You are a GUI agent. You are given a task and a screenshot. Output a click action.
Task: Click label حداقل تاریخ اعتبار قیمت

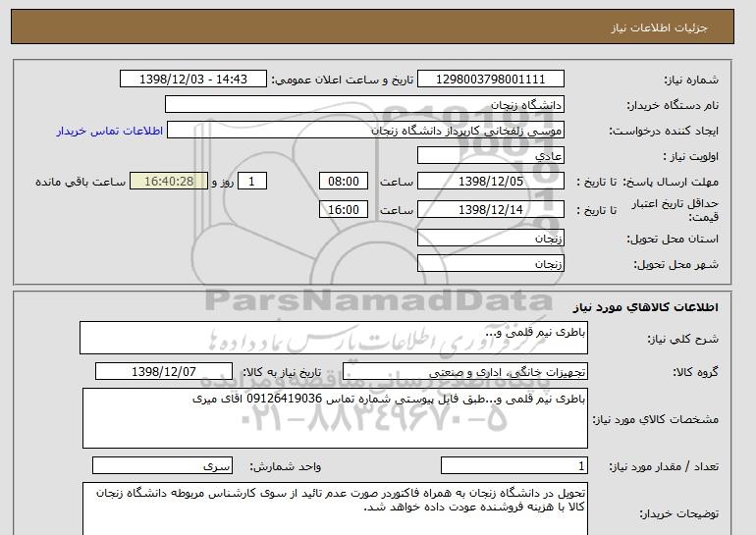675,210
